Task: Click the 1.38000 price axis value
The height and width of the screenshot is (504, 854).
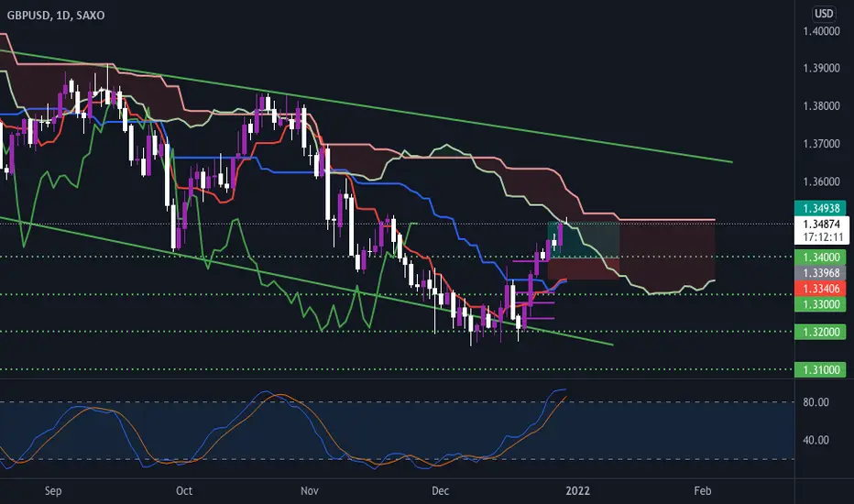Action: (x=821, y=105)
